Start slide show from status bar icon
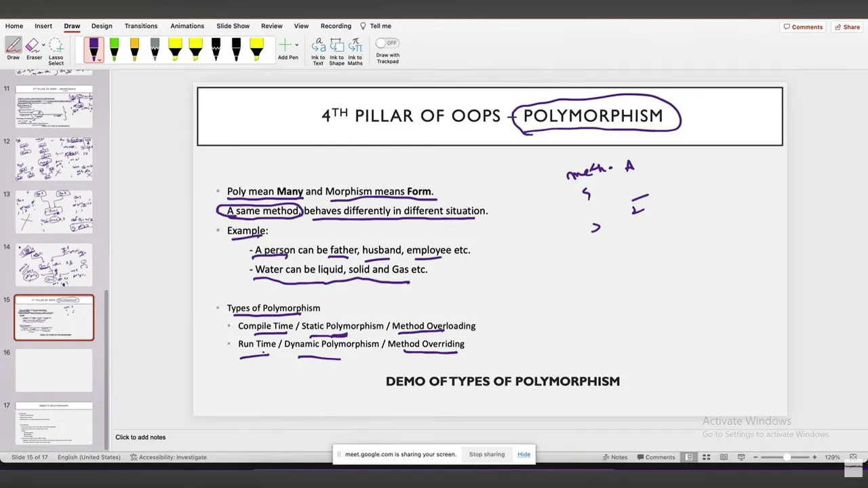Screen dimensions: 868x488 click(x=741, y=457)
